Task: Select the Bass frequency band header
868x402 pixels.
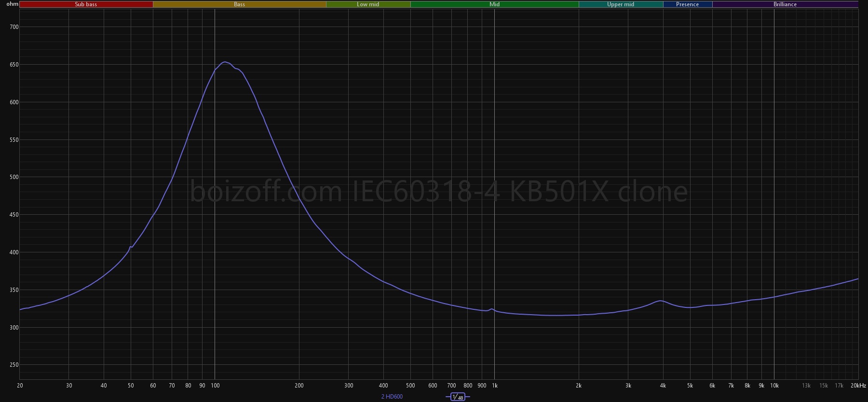Action: tap(239, 4)
